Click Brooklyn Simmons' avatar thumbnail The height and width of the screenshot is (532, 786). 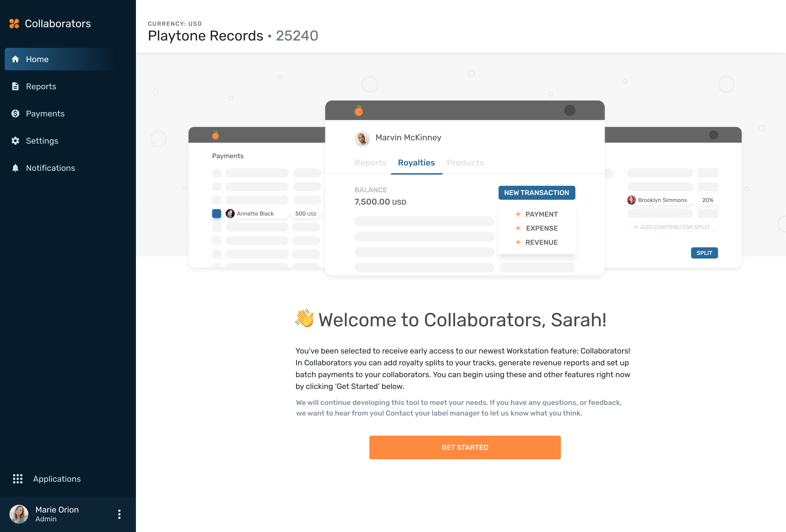coord(631,200)
